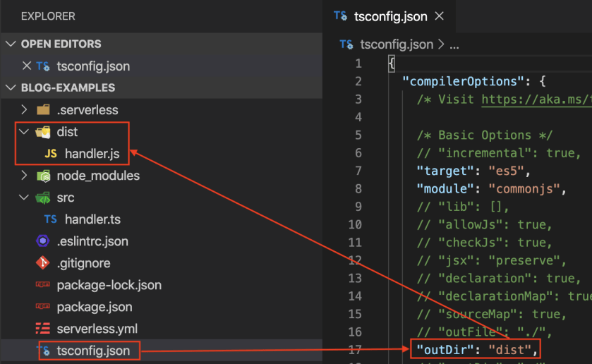Click the TS icon beside handler.ts
Image resolution: width=592 pixels, height=364 pixels.
coord(51,219)
